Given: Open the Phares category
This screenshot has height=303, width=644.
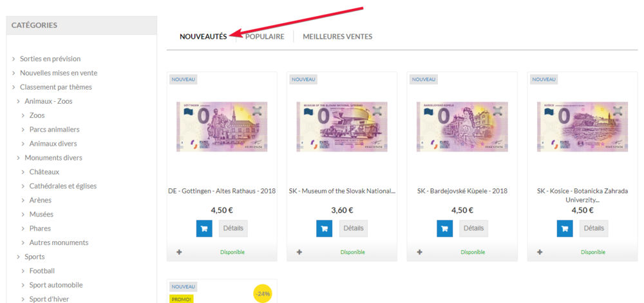Looking at the screenshot, I should [40, 228].
